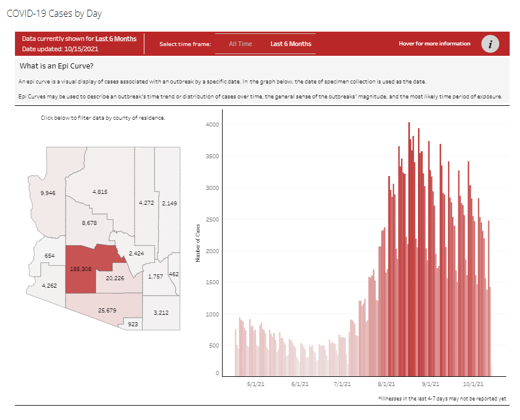Viewport: 520px width, 420px height.
Task: Click the Hover for more information text
Action: tap(434, 44)
